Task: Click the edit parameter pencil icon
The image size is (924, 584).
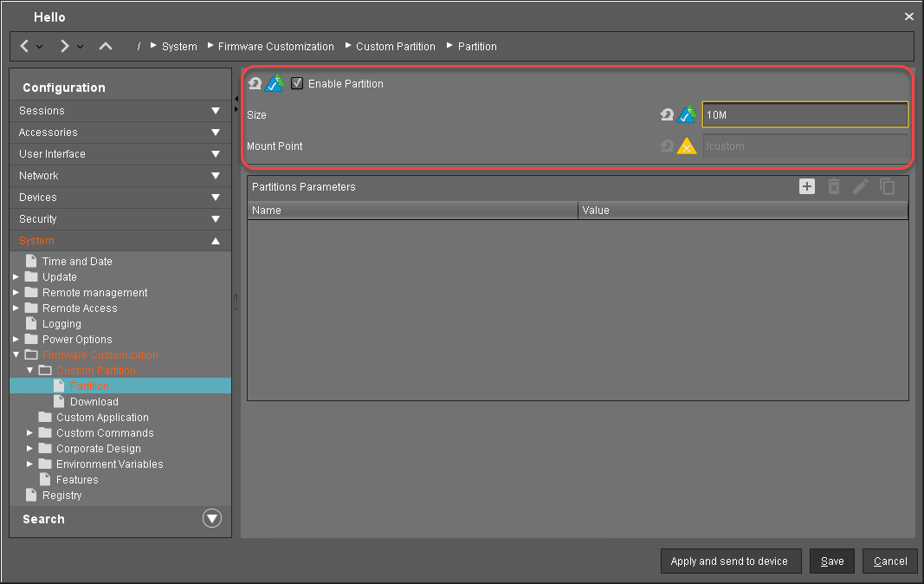Action: click(x=860, y=186)
